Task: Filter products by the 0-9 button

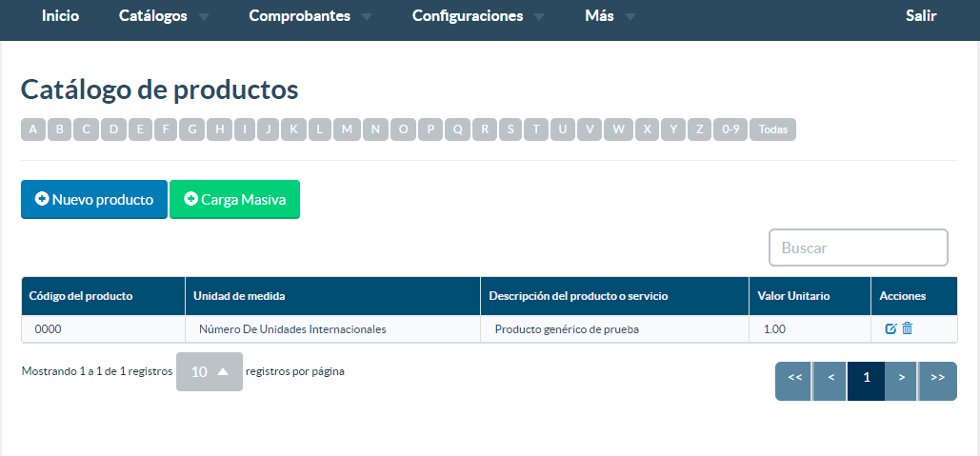Action: (x=730, y=129)
